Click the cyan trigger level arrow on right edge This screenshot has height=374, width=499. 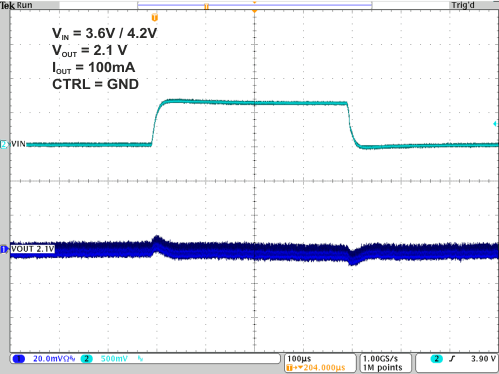click(x=495, y=124)
